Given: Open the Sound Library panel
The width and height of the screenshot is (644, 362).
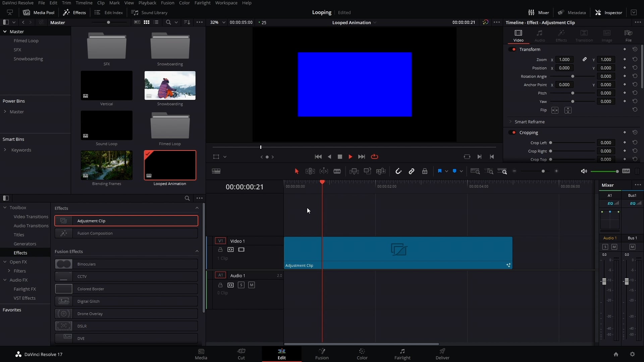Looking at the screenshot, I should click(150, 12).
